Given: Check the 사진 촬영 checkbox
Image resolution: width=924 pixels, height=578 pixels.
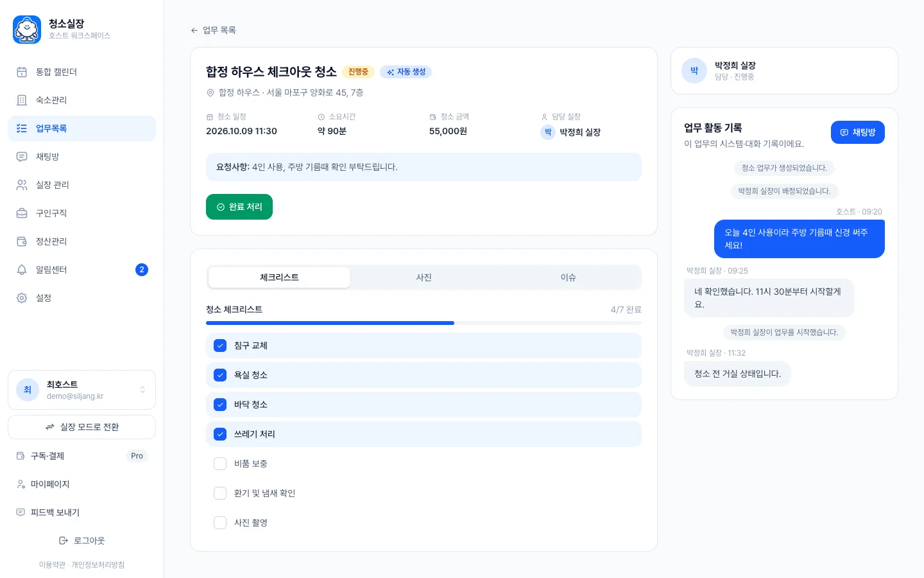Looking at the screenshot, I should 220,523.
